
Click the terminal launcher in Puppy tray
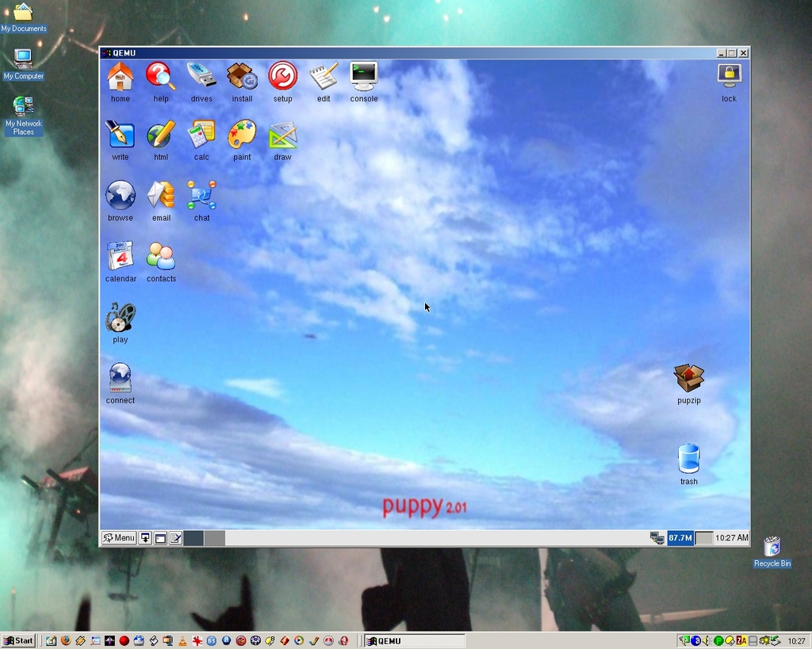(160, 538)
